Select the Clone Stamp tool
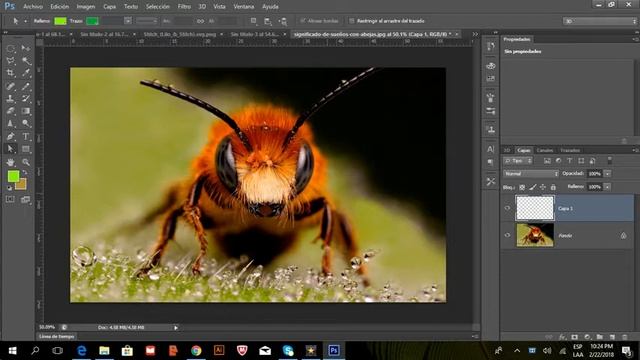 [x=11, y=98]
